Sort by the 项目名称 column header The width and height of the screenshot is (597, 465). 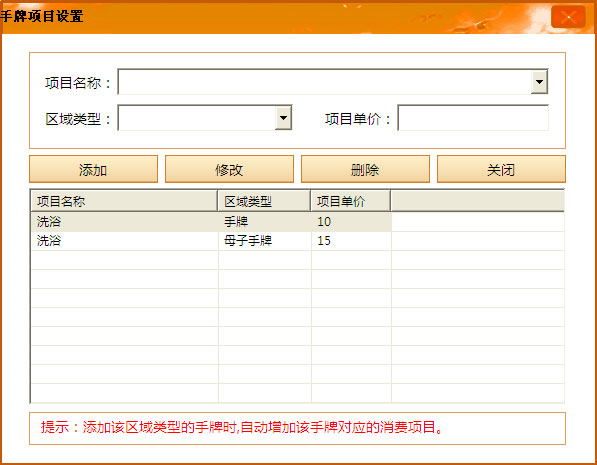coord(124,201)
